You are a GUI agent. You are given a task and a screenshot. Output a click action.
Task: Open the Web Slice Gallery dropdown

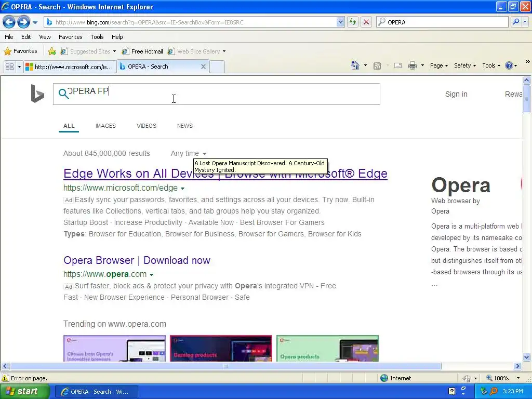tap(197, 51)
